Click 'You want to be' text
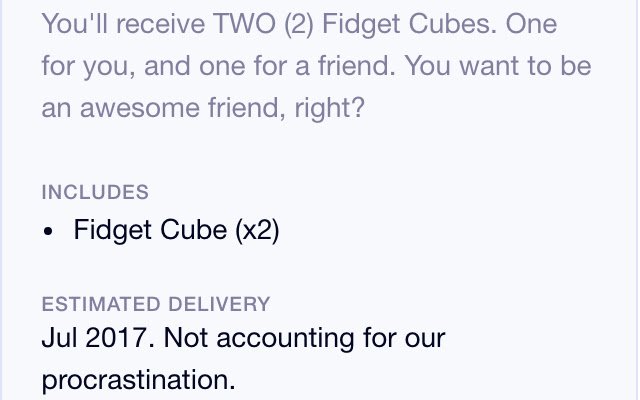The width and height of the screenshot is (640, 400). 498,66
